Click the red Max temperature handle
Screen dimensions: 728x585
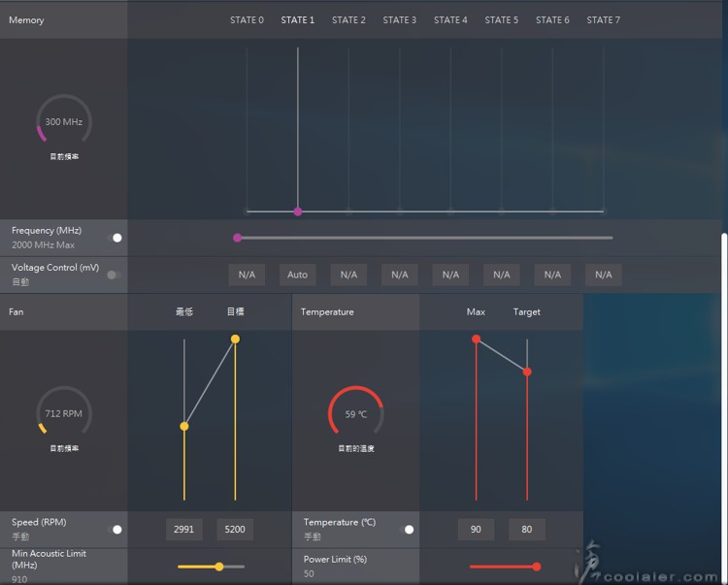[476, 340]
